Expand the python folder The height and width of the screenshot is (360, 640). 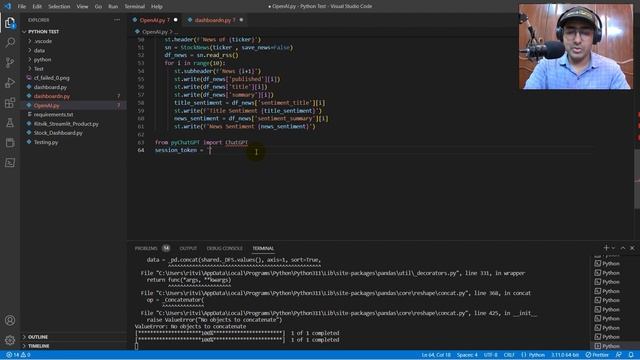click(42, 60)
